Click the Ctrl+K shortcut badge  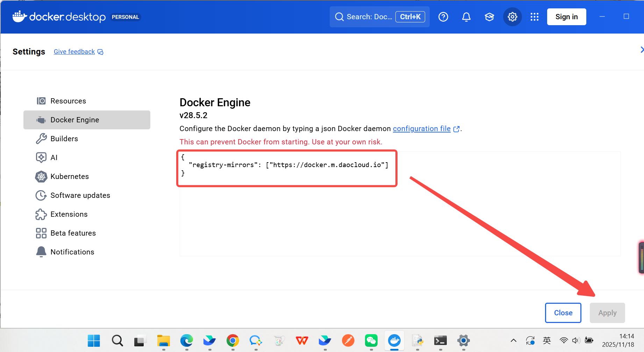tap(410, 17)
